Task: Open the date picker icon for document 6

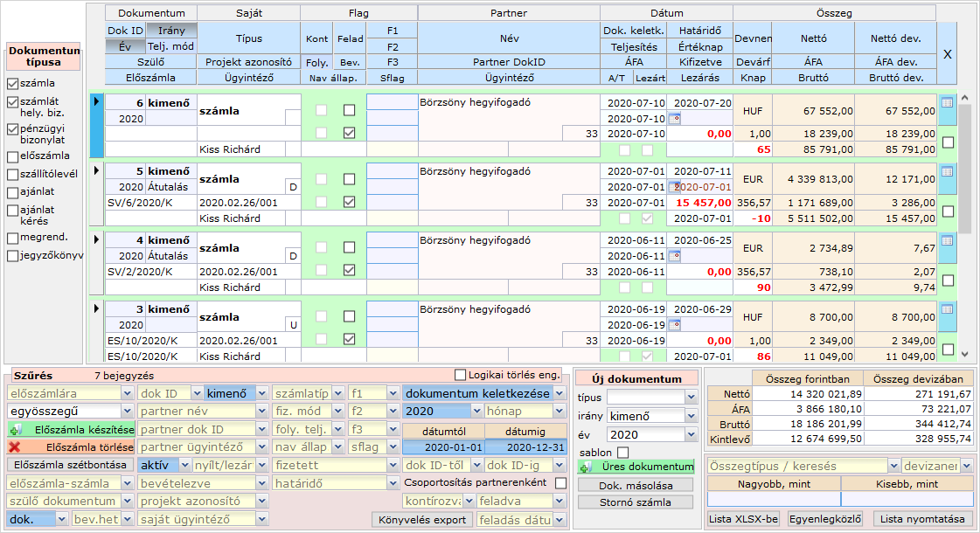Action: pyautogui.click(x=673, y=118)
